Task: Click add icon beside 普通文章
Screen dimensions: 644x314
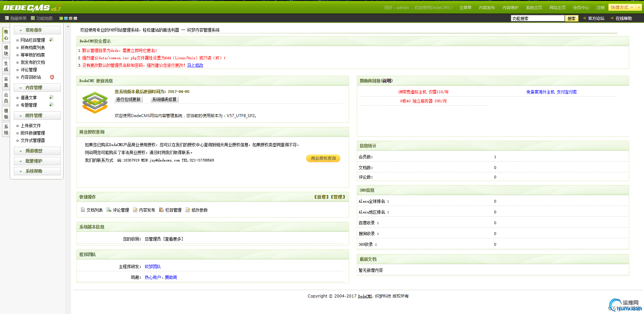Action: [x=51, y=97]
